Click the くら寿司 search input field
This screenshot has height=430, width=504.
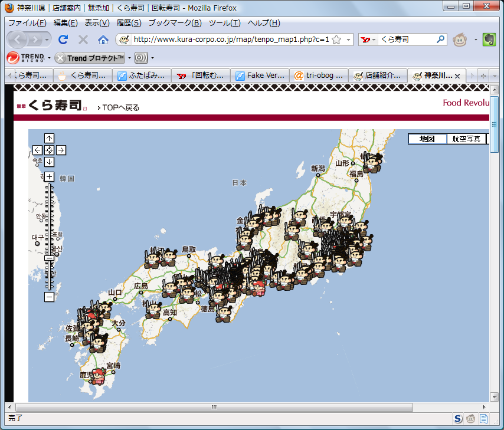pos(407,40)
